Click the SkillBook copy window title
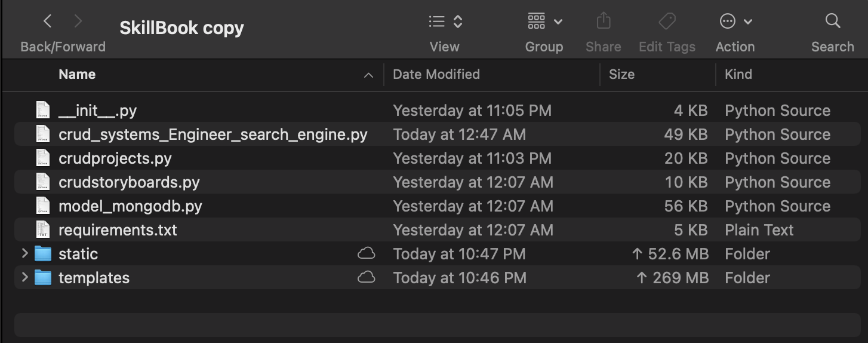This screenshot has width=868, height=343. click(181, 28)
